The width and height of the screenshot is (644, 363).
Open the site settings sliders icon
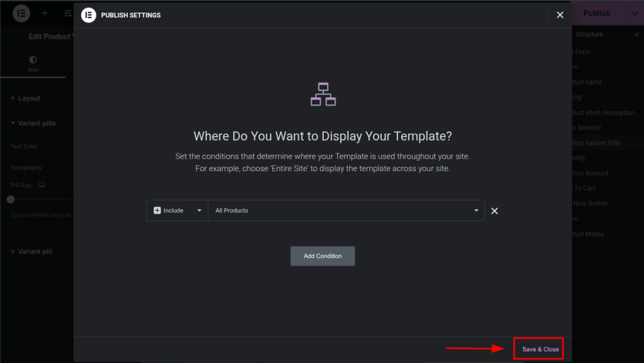(68, 13)
